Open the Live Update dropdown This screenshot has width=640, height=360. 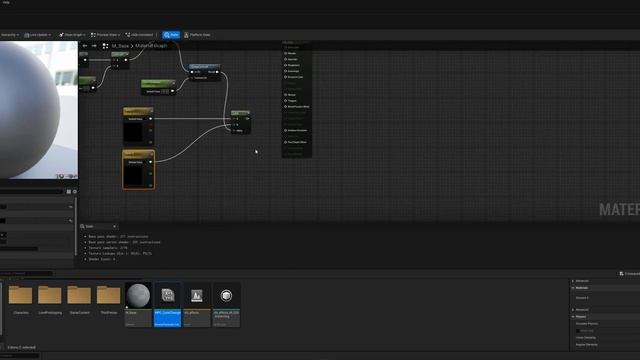[x=38, y=35]
